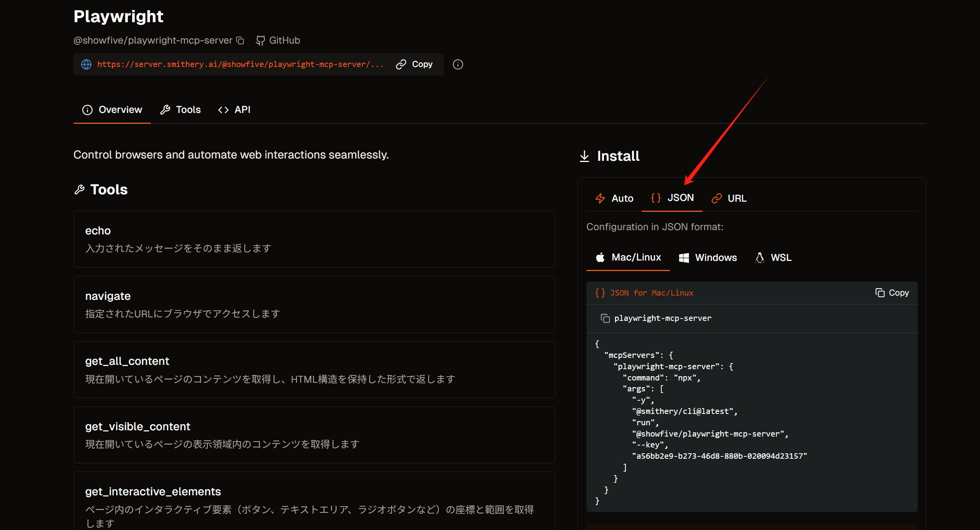Copy the playwright-mcp-server name icon in code panel
980x530 pixels.
coord(605,319)
